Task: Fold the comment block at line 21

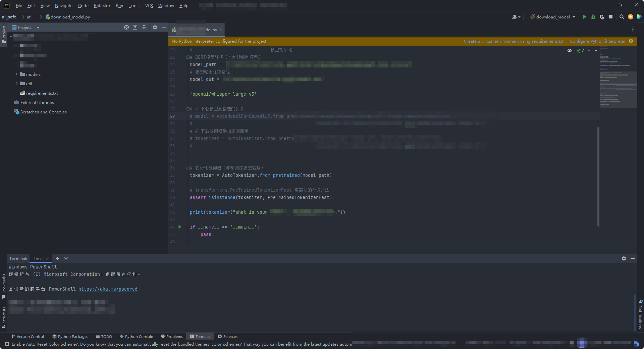Action: [x=188, y=57]
